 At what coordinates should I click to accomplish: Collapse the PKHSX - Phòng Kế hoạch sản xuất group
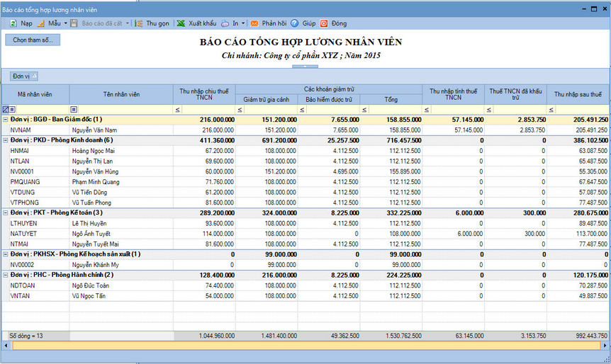[x=6, y=254]
